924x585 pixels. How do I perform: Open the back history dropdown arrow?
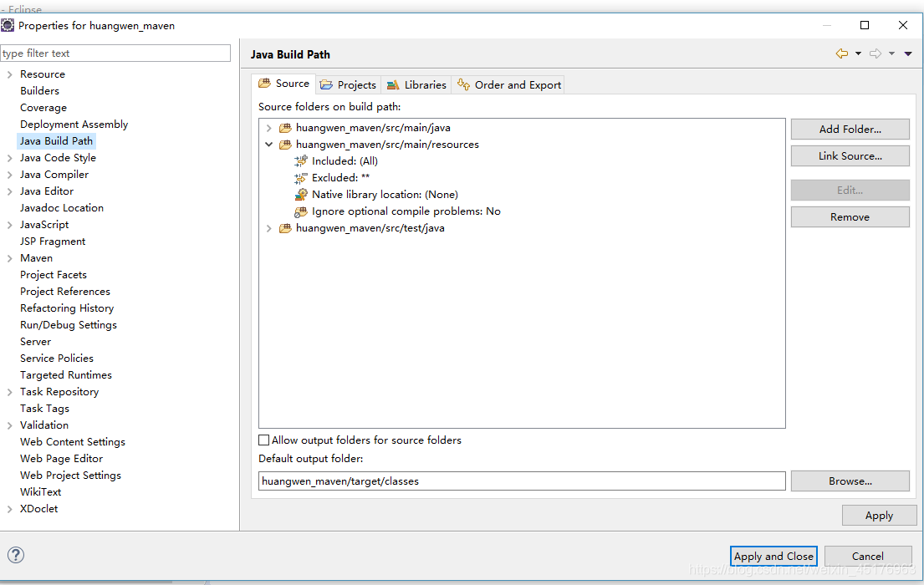coord(858,53)
